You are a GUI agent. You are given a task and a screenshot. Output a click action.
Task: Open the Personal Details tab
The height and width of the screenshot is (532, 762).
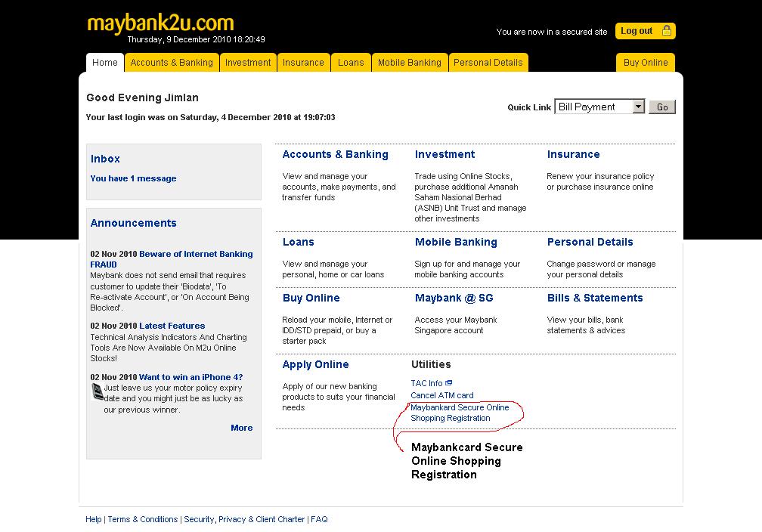488,63
